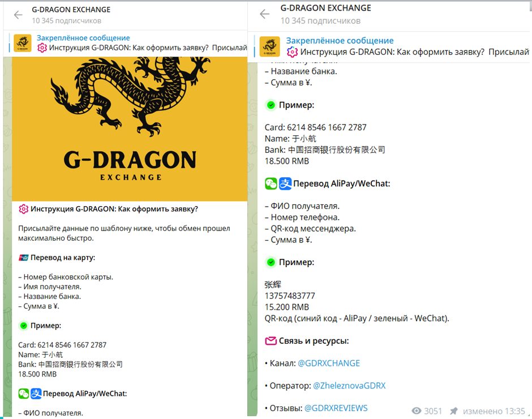532x419 pixels.
Task: Open operator link @ZheleznovaGDRX
Action: [x=349, y=386]
